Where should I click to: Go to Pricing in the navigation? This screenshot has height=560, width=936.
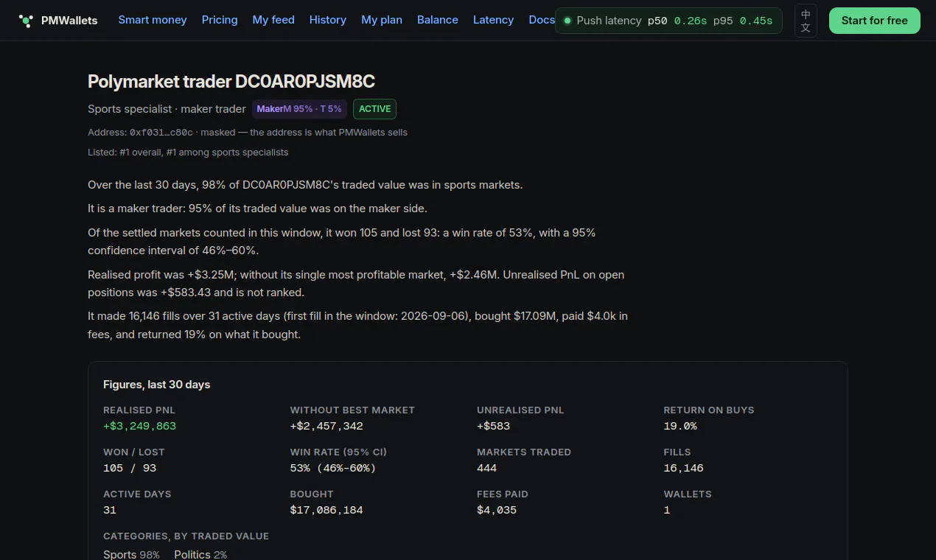pyautogui.click(x=220, y=20)
